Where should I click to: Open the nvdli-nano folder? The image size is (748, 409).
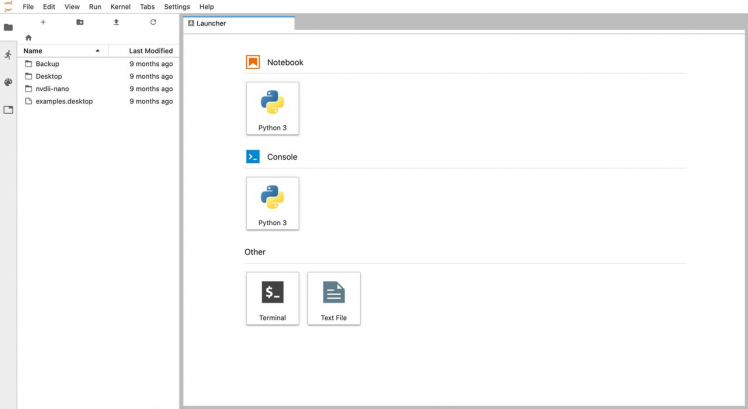(x=52, y=88)
